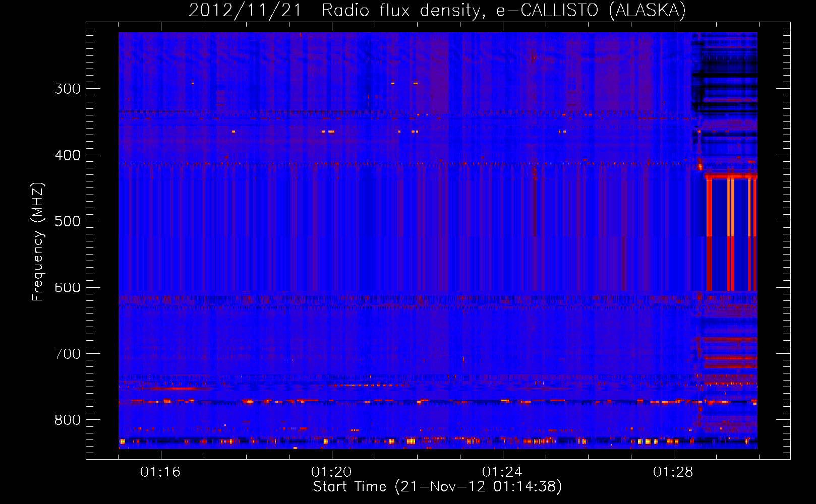The width and height of the screenshot is (816, 504).
Task: Click the 01:28 time tick label
Action: click(673, 472)
